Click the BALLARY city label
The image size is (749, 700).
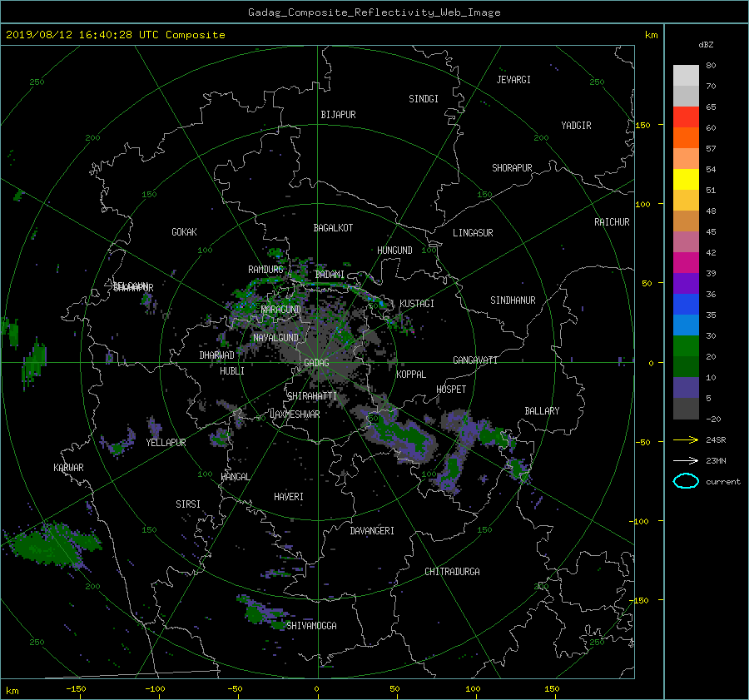[x=542, y=411]
